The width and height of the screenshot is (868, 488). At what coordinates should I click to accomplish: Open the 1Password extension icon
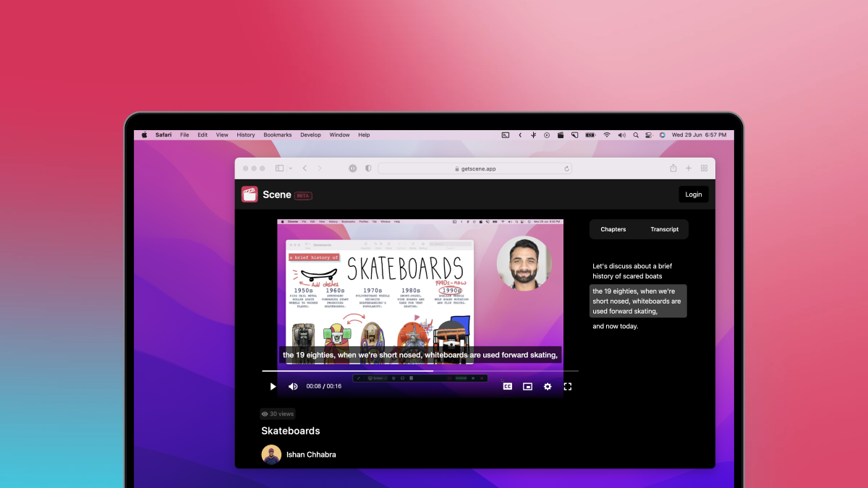tap(353, 168)
